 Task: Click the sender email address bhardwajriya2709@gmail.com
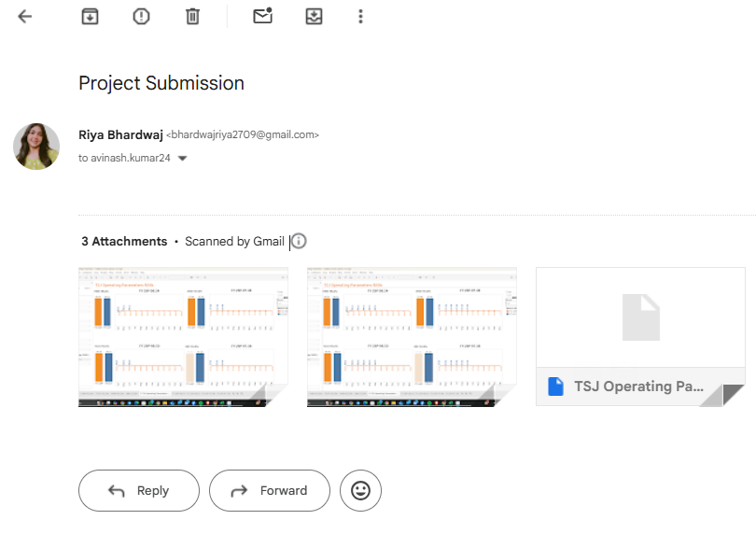pyautogui.click(x=243, y=134)
